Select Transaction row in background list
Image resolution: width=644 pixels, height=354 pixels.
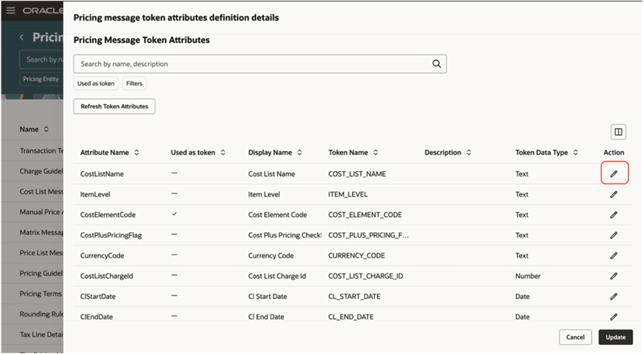pyautogui.click(x=41, y=151)
